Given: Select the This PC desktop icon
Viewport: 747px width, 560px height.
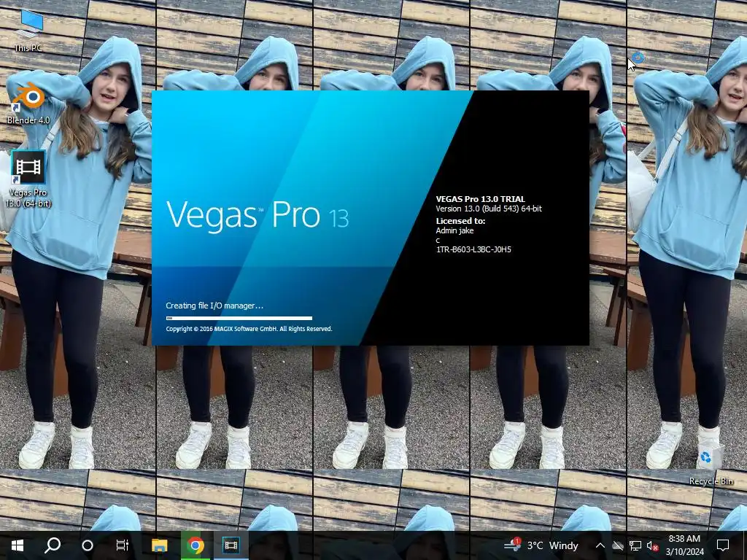Looking at the screenshot, I should pyautogui.click(x=28, y=31).
